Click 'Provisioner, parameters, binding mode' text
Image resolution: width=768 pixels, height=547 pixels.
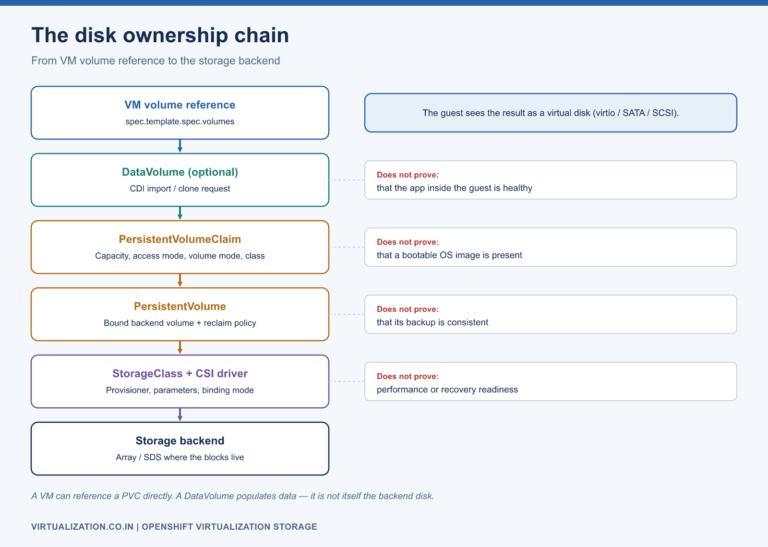(180, 390)
